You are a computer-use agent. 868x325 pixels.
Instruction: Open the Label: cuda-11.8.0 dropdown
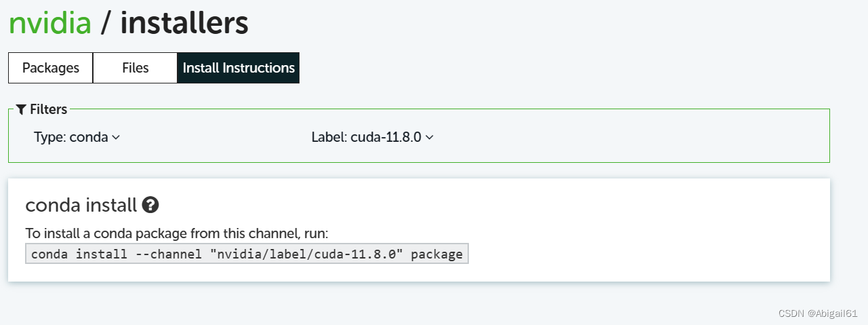371,137
